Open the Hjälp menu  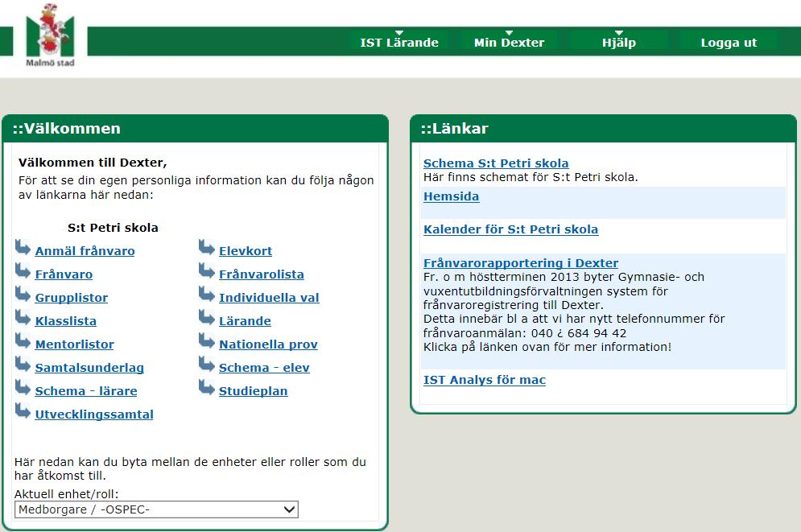point(618,42)
